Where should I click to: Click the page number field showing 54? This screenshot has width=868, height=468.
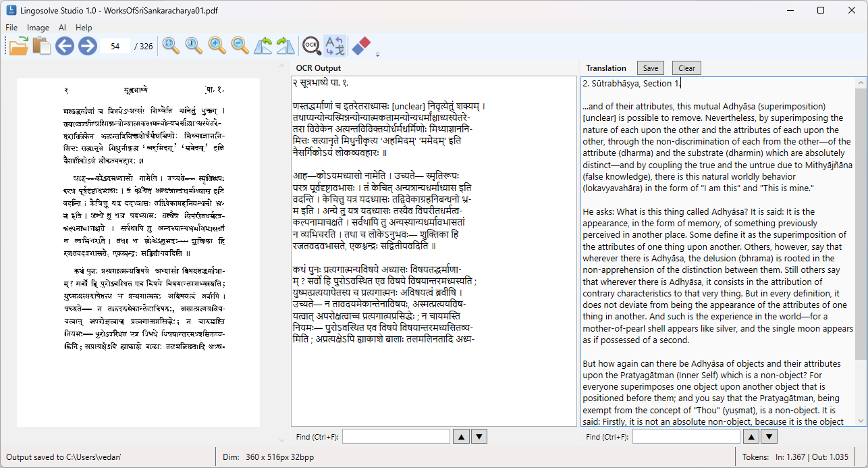[x=115, y=47]
